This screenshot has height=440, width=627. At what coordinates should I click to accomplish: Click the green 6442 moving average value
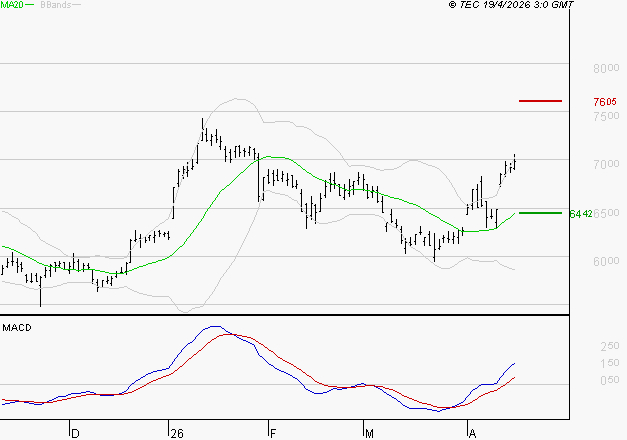click(x=581, y=214)
